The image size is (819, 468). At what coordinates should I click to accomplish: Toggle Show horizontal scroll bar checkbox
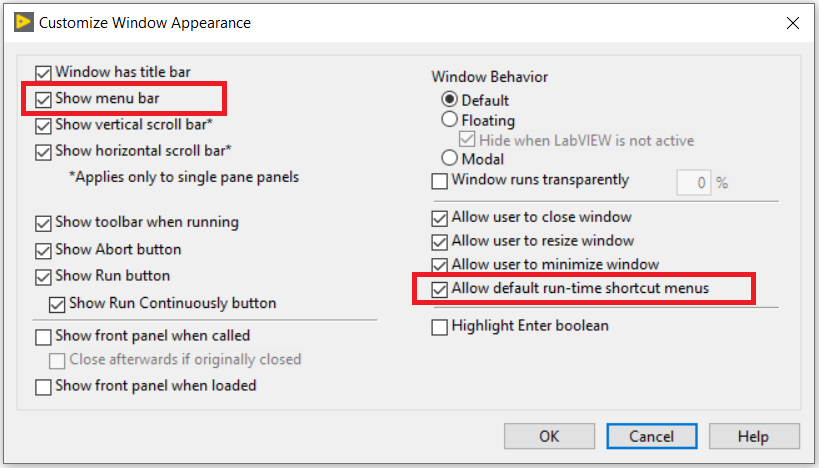tap(43, 152)
